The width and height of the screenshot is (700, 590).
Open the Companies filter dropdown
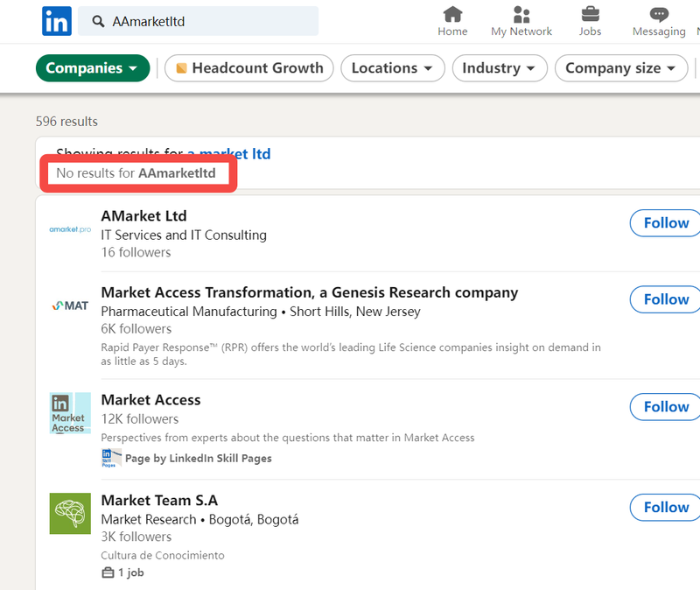click(93, 68)
